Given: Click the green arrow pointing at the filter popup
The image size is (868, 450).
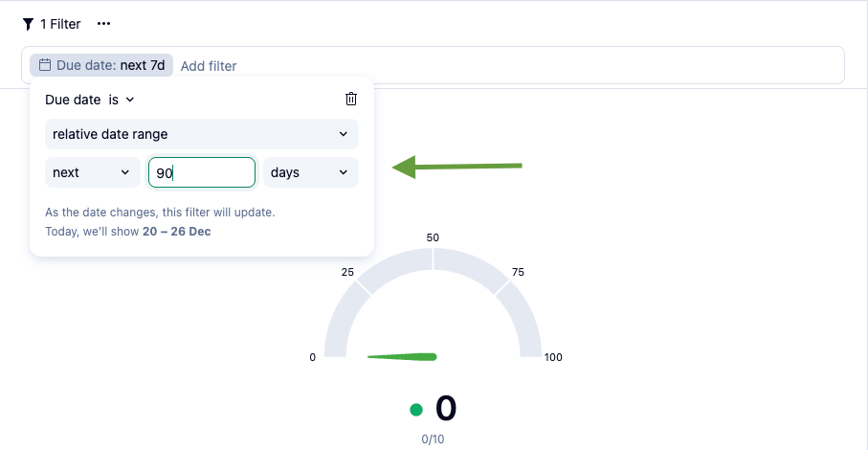Looking at the screenshot, I should [x=457, y=168].
